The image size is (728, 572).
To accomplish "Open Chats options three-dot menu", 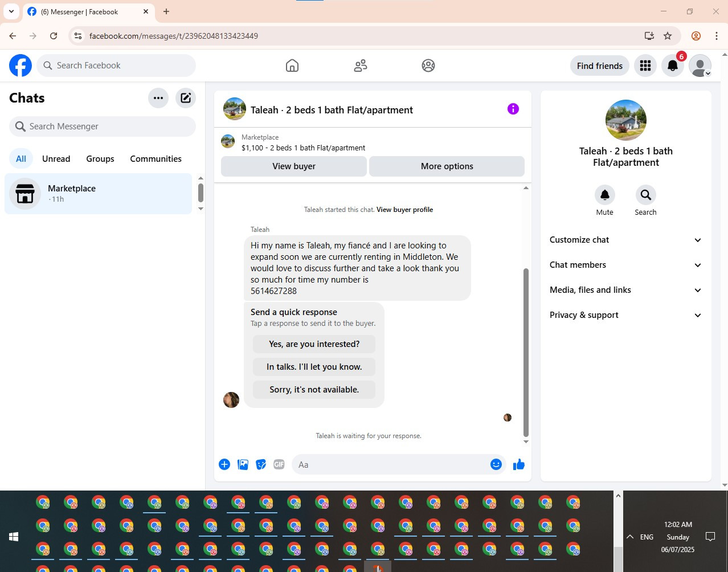I will [x=158, y=98].
